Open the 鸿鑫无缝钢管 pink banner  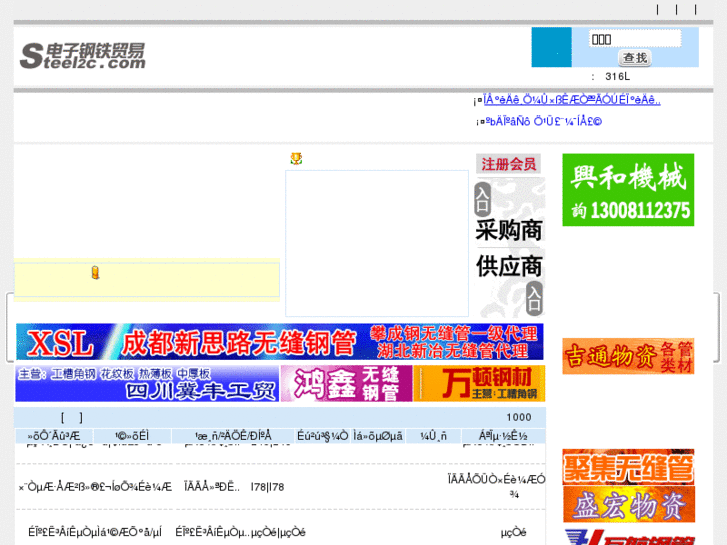coord(346,384)
